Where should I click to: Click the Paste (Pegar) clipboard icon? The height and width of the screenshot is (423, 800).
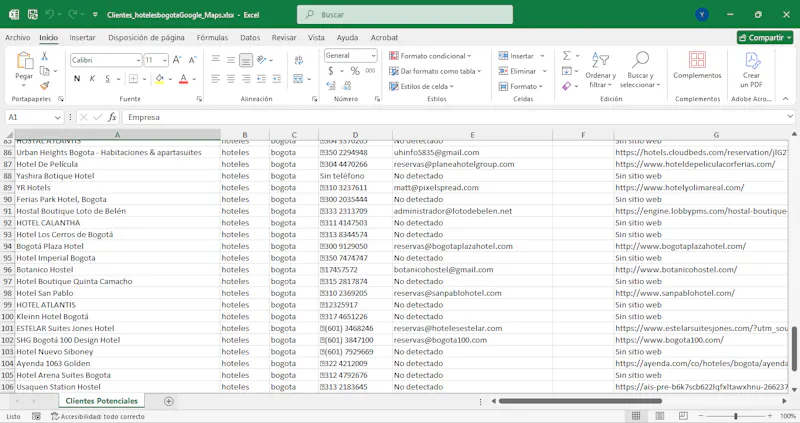tap(24, 60)
